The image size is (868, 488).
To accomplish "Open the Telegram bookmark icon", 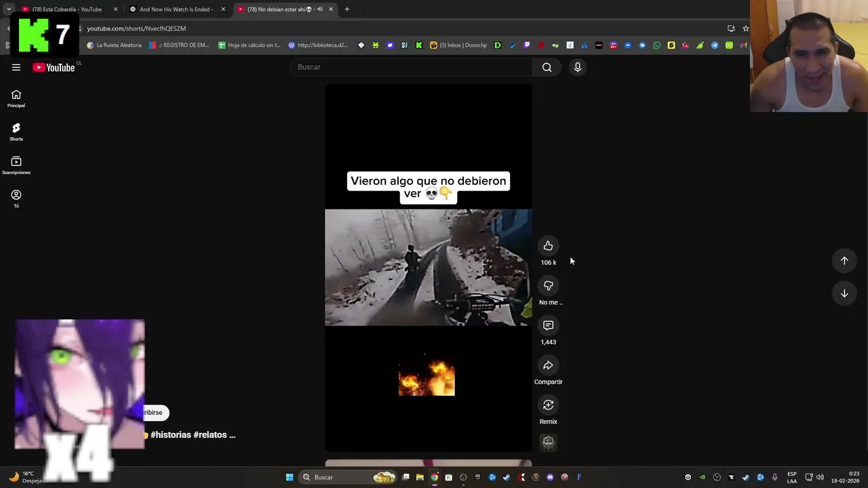I will click(715, 45).
